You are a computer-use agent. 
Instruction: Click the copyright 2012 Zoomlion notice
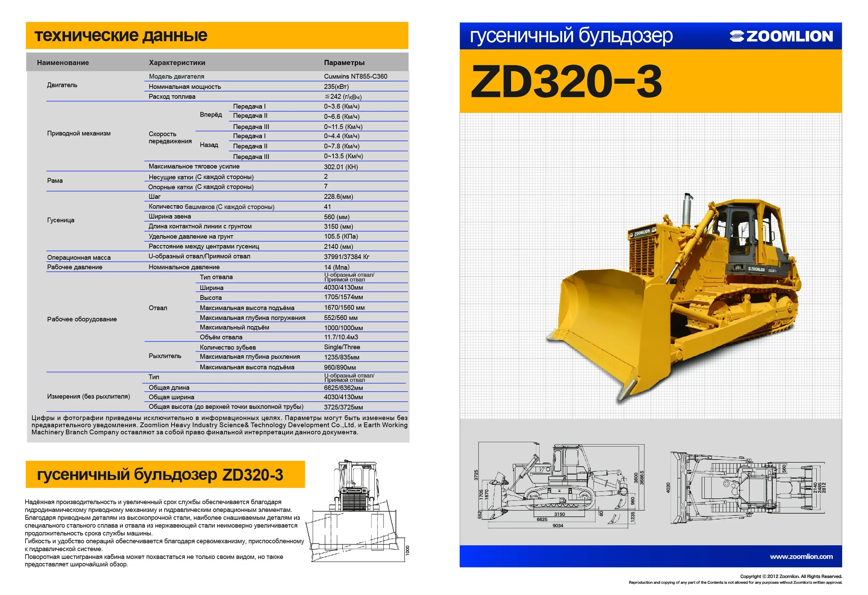(791, 576)
